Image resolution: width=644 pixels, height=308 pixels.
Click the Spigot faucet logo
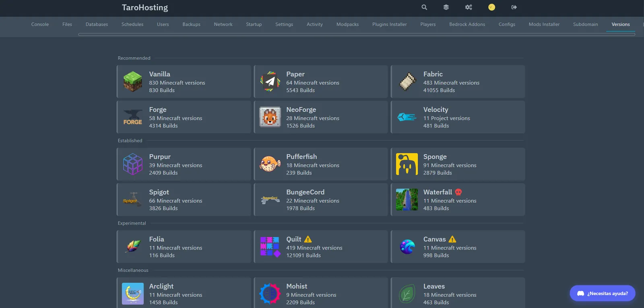click(133, 200)
